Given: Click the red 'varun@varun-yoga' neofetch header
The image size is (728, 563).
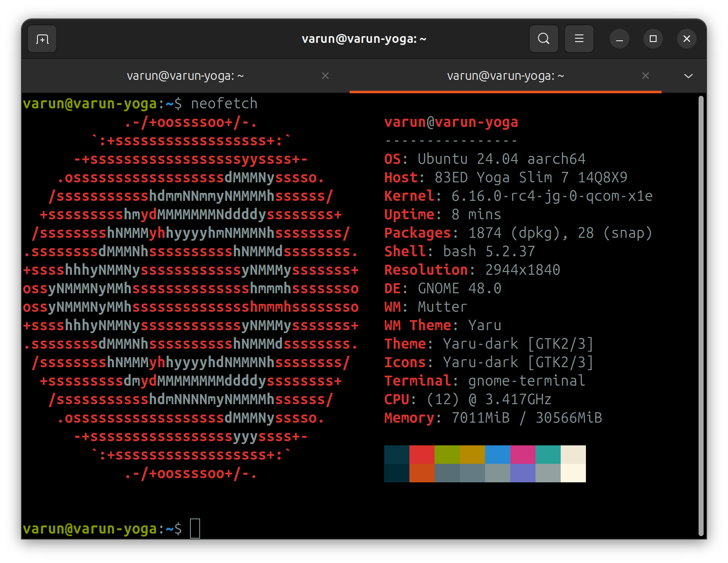Looking at the screenshot, I should click(451, 122).
